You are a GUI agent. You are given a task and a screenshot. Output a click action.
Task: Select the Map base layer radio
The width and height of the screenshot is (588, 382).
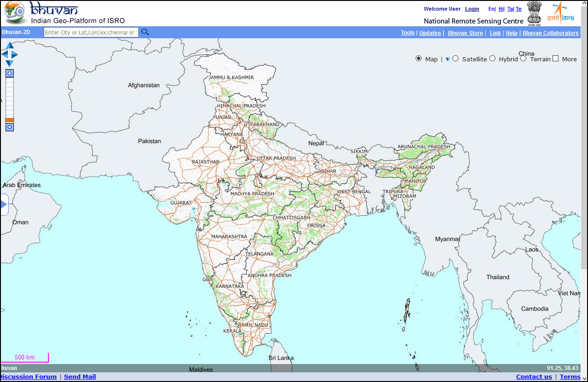pos(418,59)
